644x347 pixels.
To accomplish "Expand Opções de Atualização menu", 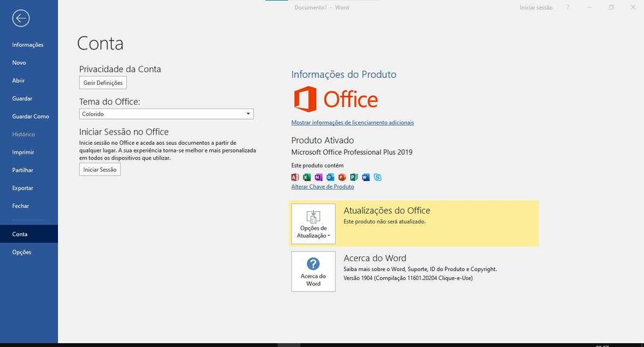I will [x=314, y=224].
